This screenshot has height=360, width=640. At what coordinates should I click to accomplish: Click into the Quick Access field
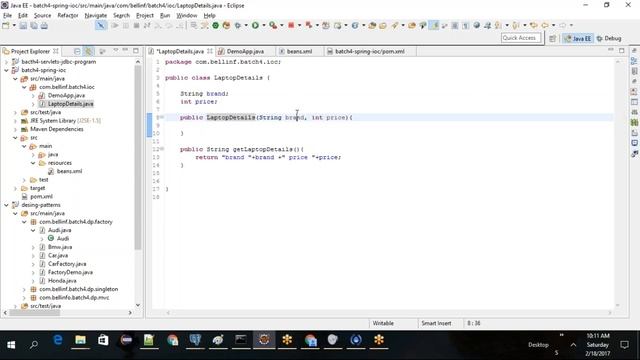coord(521,38)
